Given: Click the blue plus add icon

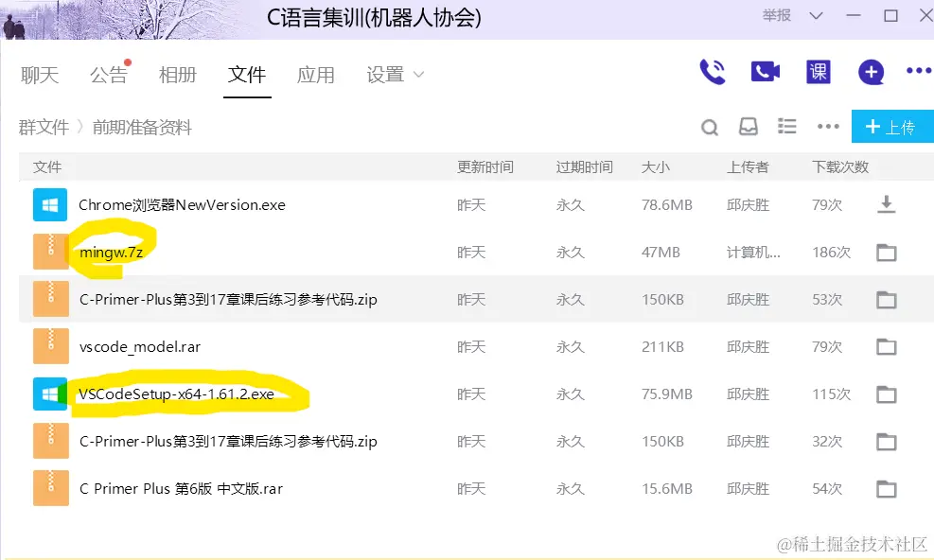Looking at the screenshot, I should pos(871,70).
